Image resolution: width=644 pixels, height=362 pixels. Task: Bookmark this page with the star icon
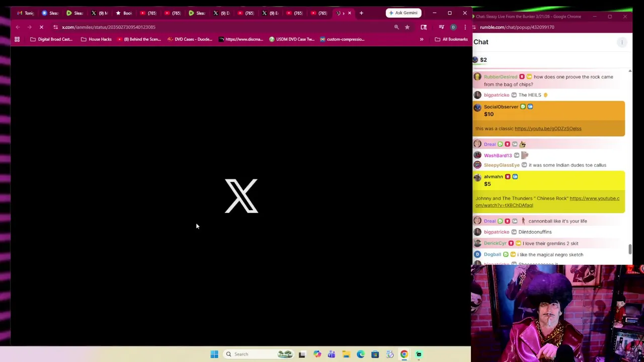[x=407, y=27]
